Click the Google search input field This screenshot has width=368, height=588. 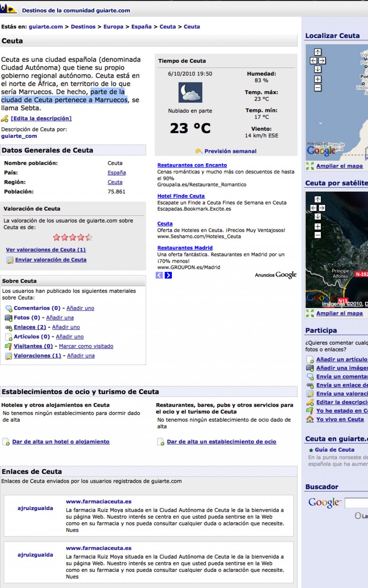pos(356,503)
